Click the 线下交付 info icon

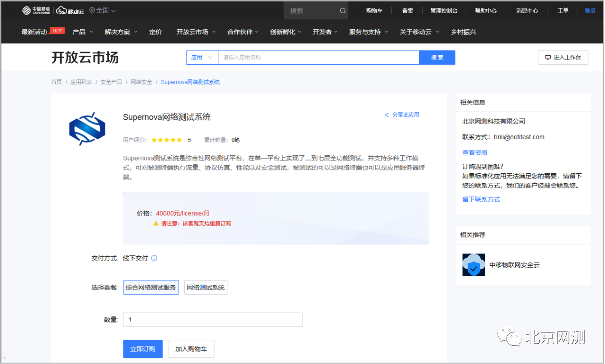pyautogui.click(x=154, y=258)
